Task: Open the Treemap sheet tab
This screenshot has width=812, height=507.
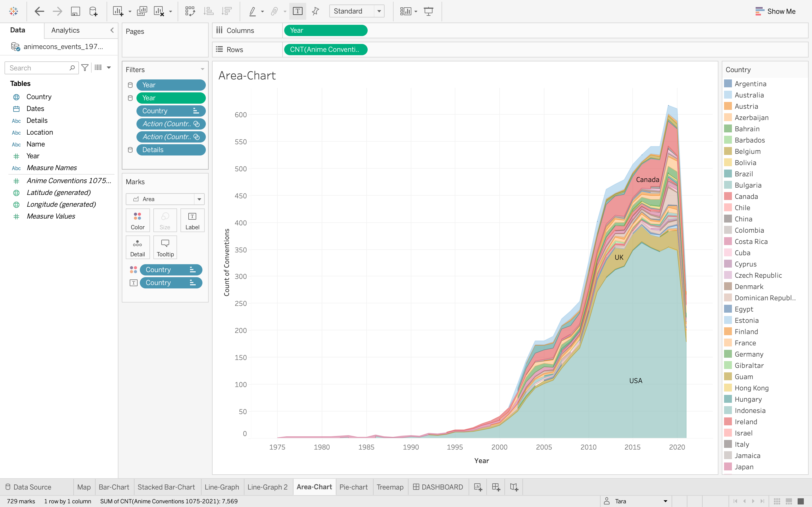Action: point(390,487)
